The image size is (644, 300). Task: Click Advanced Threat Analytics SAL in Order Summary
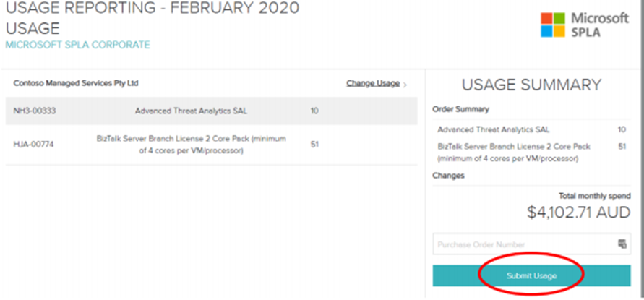pyautogui.click(x=493, y=130)
